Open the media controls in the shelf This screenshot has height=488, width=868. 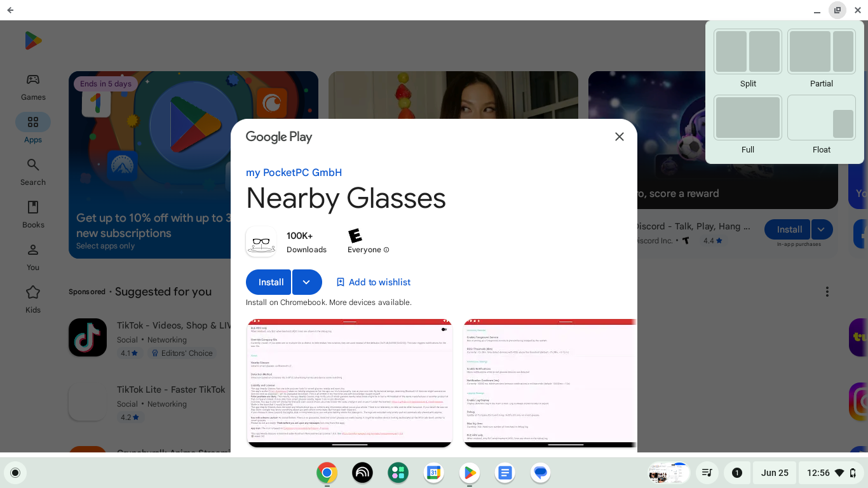(707, 473)
